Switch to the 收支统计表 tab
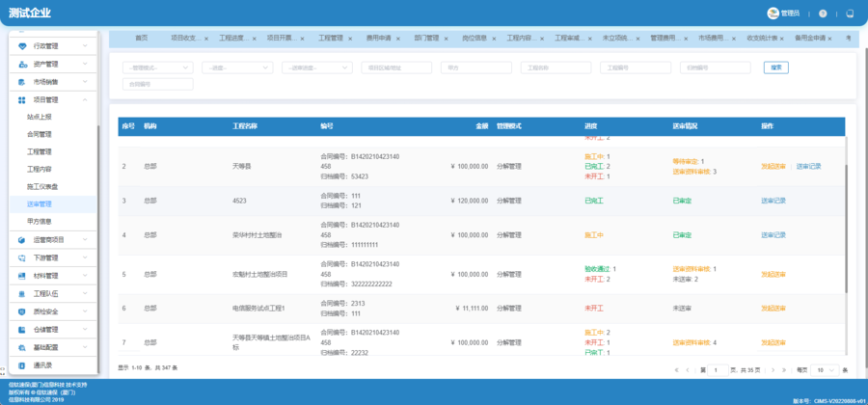This screenshot has width=868, height=405. pyautogui.click(x=762, y=39)
